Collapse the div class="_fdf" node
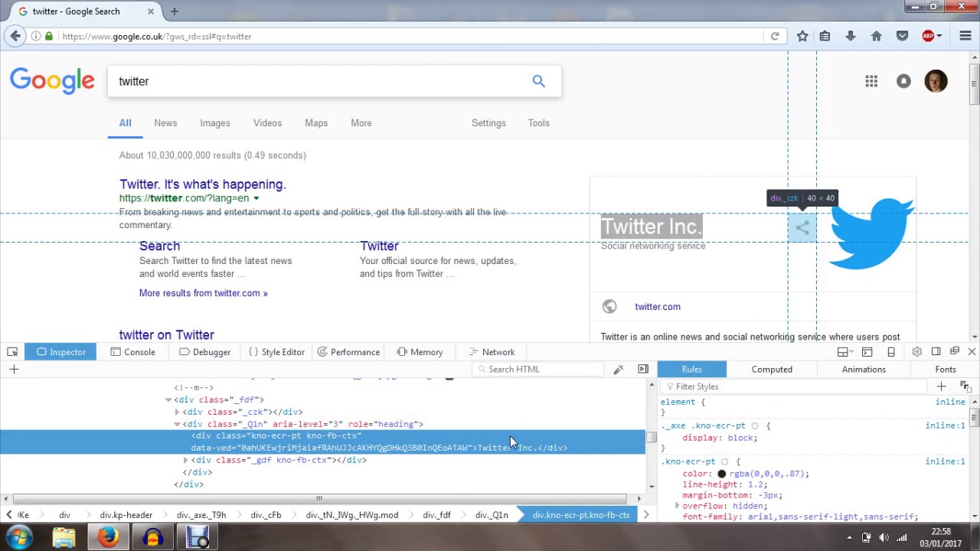The height and width of the screenshot is (551, 980). click(168, 400)
